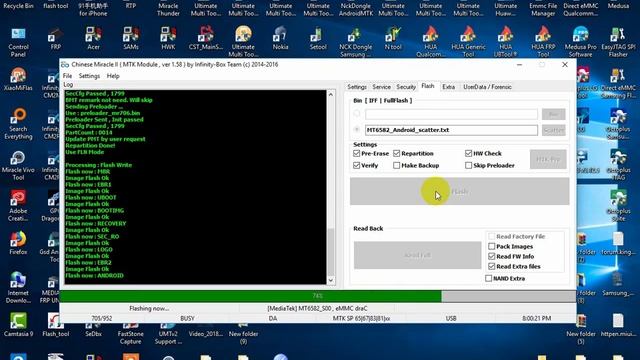Launch the SAMs desktop shortcut
The width and height of the screenshot is (640, 360).
[x=131, y=39]
